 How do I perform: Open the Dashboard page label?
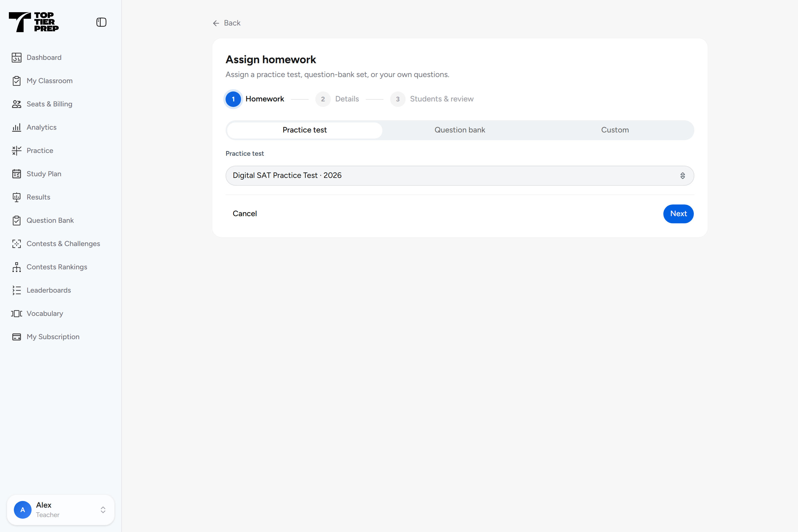pos(44,57)
